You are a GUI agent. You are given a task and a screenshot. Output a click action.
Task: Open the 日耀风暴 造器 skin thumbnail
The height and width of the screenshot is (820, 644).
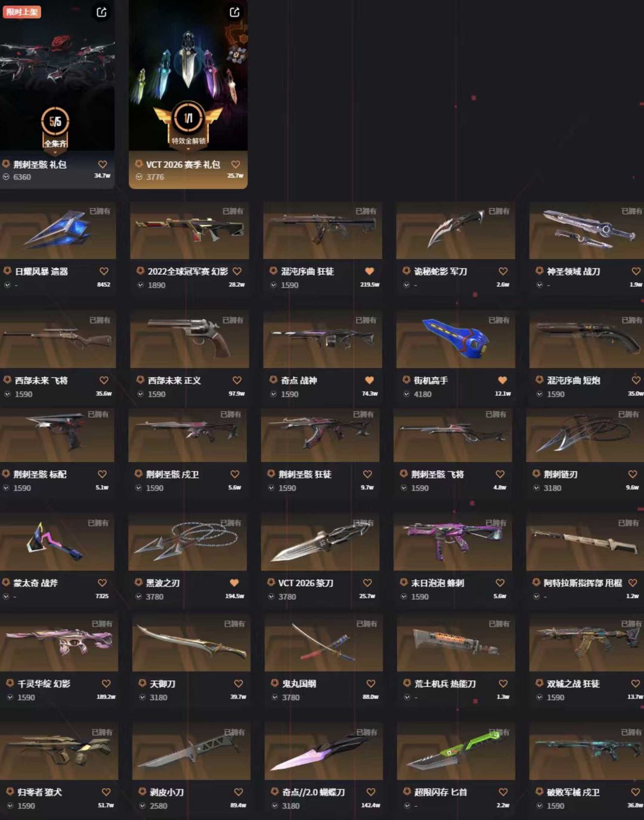click(x=58, y=230)
